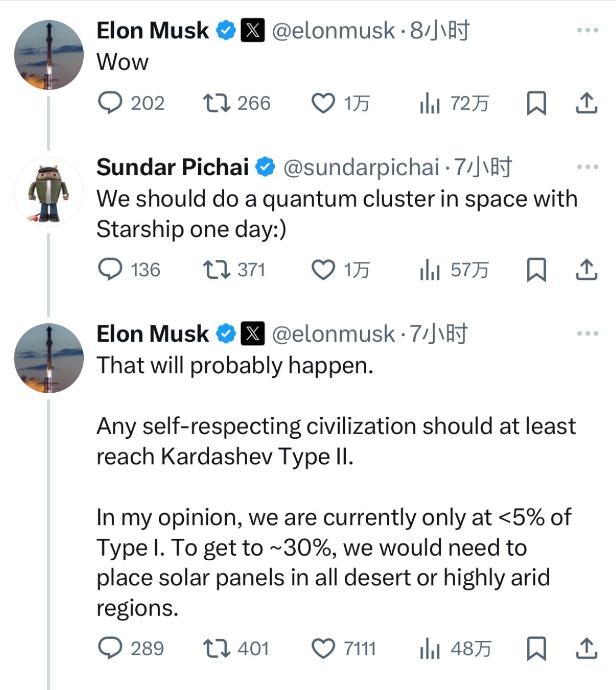Viewport: 616px width, 690px height.
Task: Open the @sundarpichai profile handle
Action: [361, 167]
